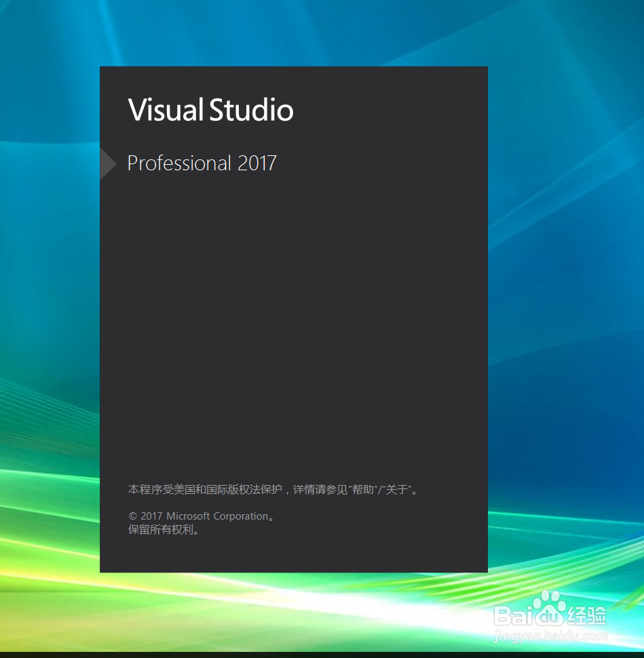The height and width of the screenshot is (658, 644).
Task: Click the copyright Microsoft Corporation notice
Action: coord(200,516)
